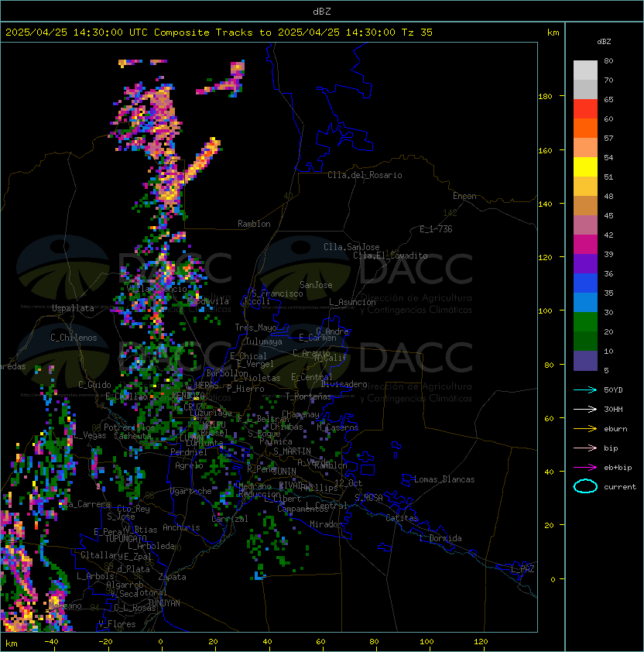Select the yellow eburn arrow symbol
This screenshot has width=644, height=652.
[x=585, y=429]
